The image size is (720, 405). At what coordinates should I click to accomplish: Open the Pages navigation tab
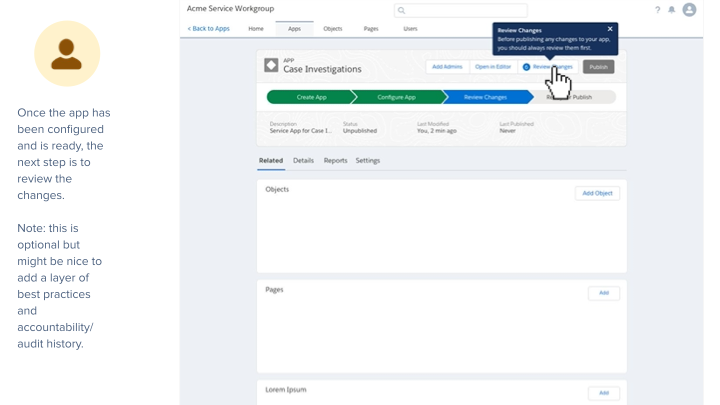pyautogui.click(x=371, y=29)
